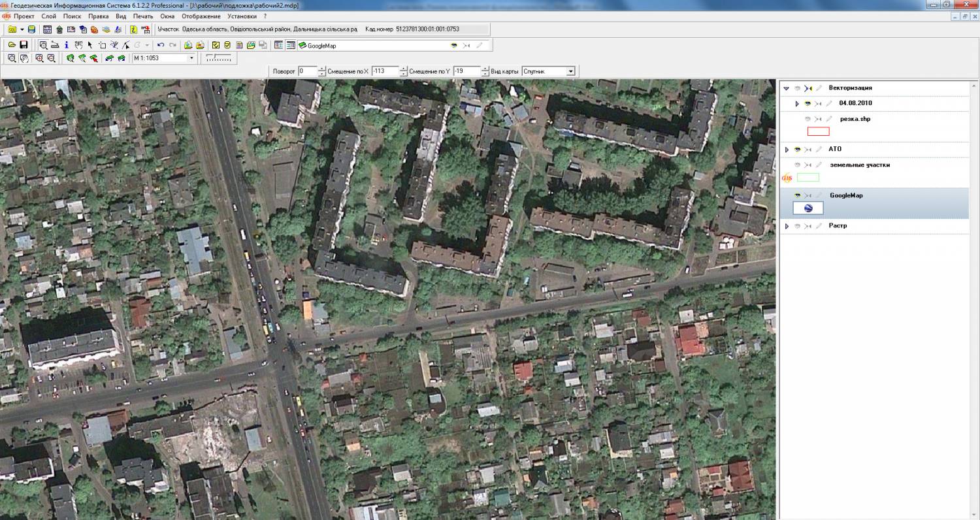Toggle visibility of земельные участки layer
Screen dimensions: 980x520
coord(797,165)
